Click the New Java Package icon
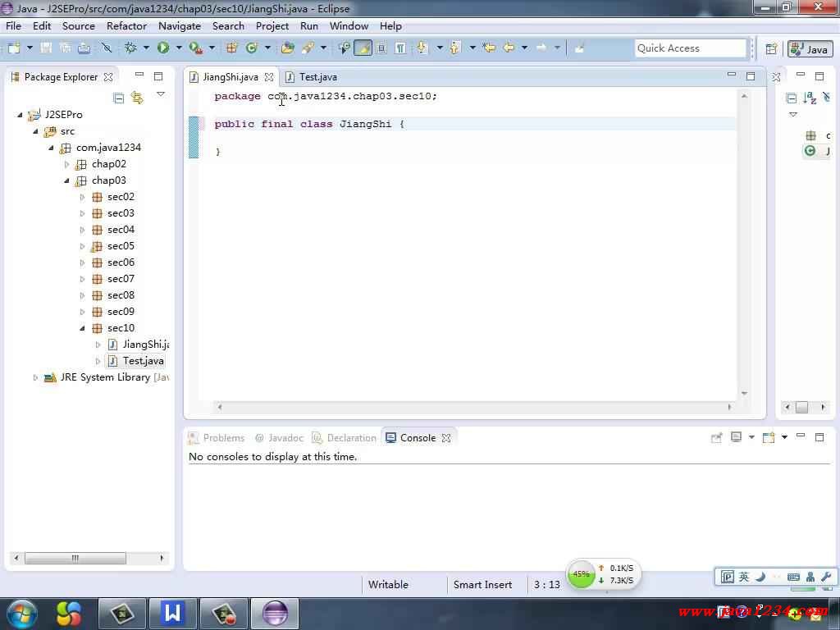840x630 pixels. pos(232,48)
